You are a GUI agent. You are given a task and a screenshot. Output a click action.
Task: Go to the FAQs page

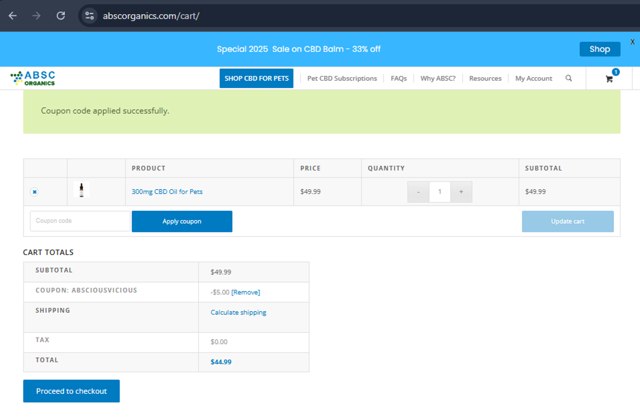click(398, 78)
